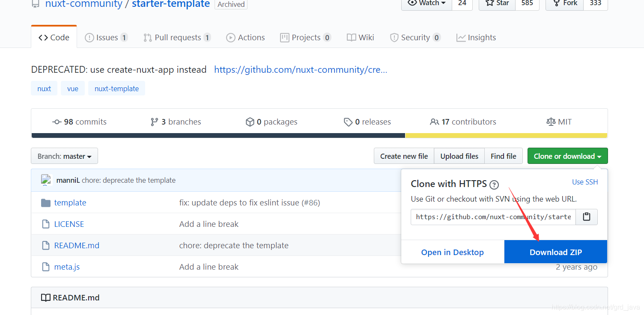Click Open in Desktop
The height and width of the screenshot is (315, 644).
pos(453,252)
